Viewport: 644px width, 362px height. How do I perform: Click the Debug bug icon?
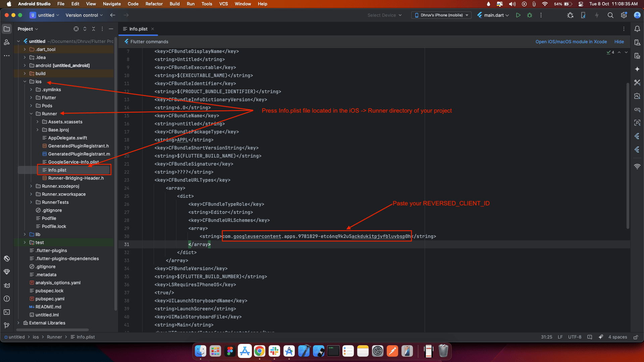tap(530, 15)
